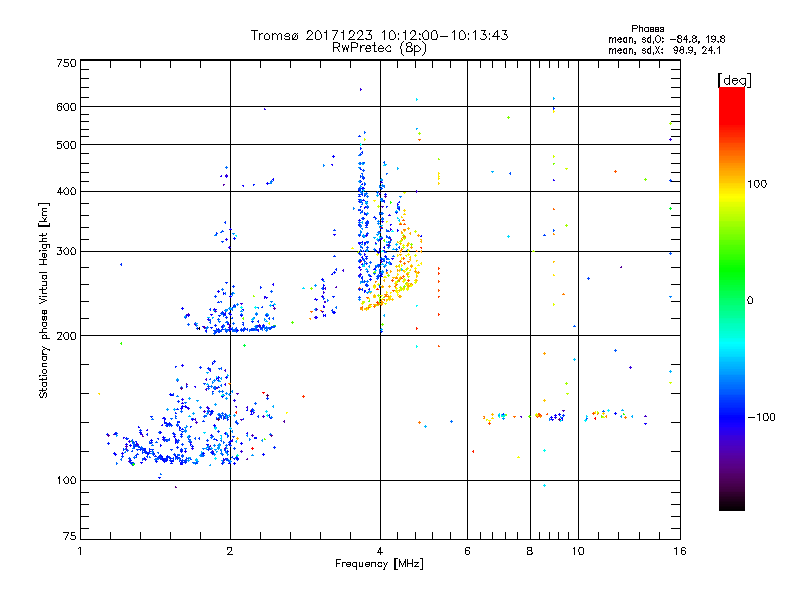Screen dimensions: 800x600
Task: Click the frequency axis tick label "4"
Action: coord(380,551)
